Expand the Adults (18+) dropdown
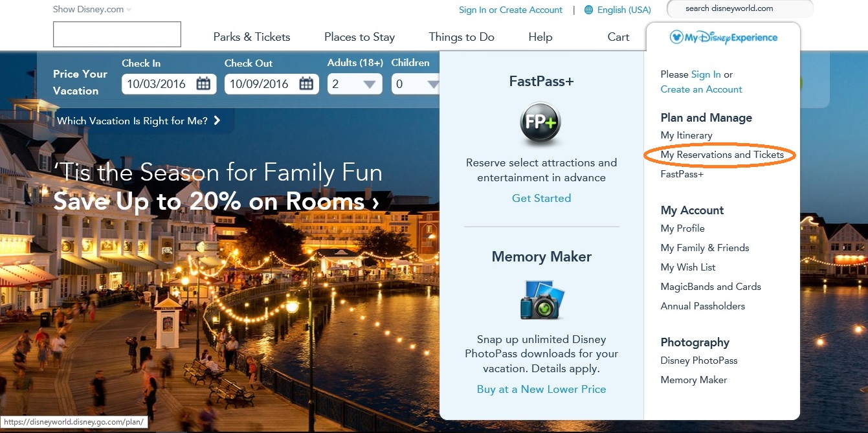868x433 pixels. (355, 84)
